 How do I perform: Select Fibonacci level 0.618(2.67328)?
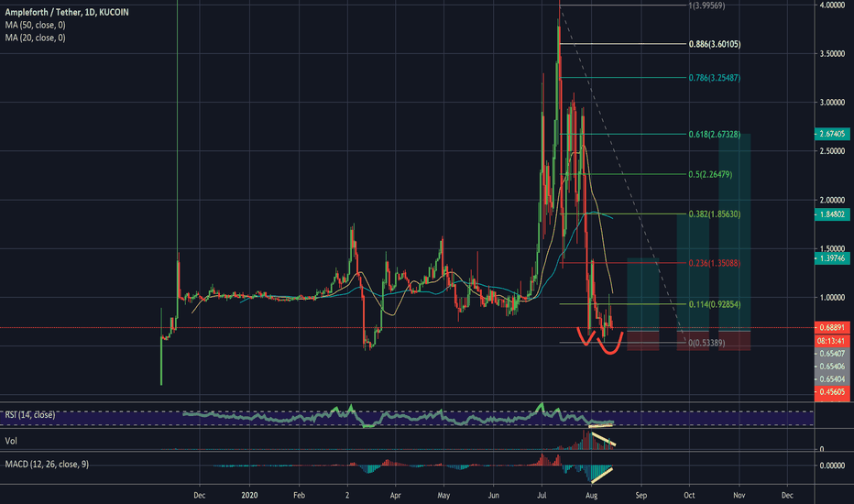pyautogui.click(x=715, y=134)
